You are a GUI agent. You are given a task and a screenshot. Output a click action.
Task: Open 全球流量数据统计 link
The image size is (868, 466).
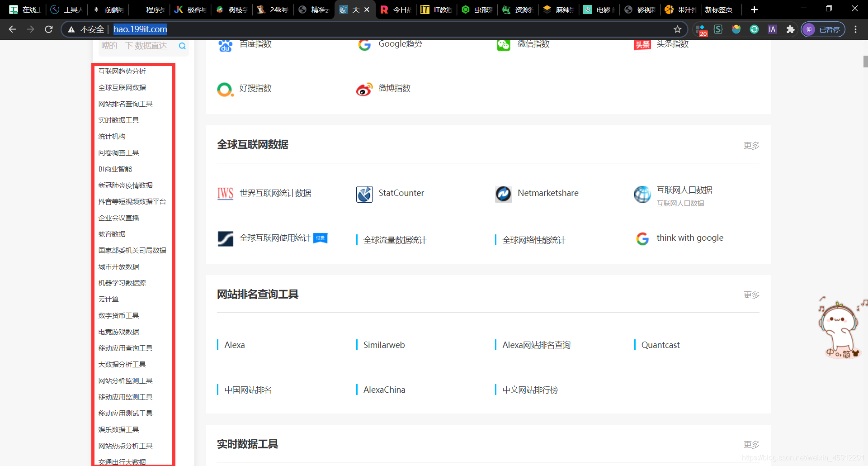click(395, 240)
